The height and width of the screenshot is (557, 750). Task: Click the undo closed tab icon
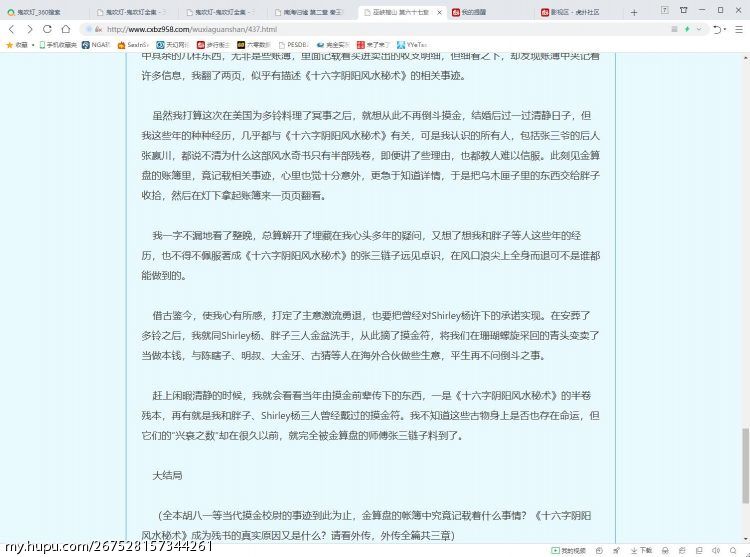coord(718,30)
